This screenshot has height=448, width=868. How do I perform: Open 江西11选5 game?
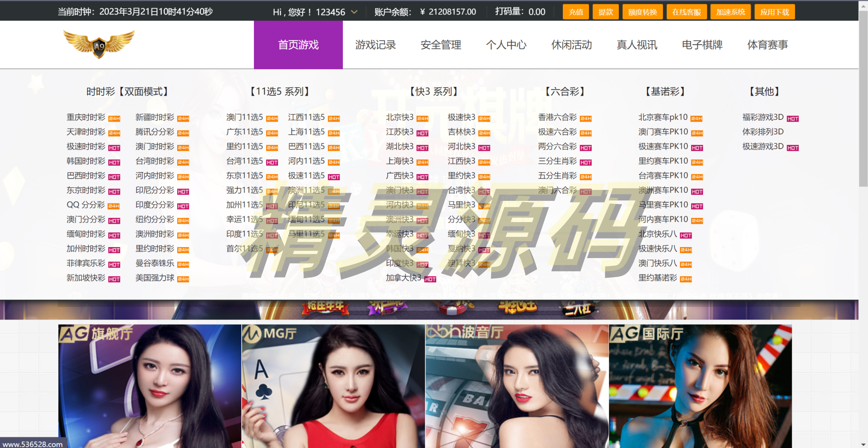pos(306,117)
